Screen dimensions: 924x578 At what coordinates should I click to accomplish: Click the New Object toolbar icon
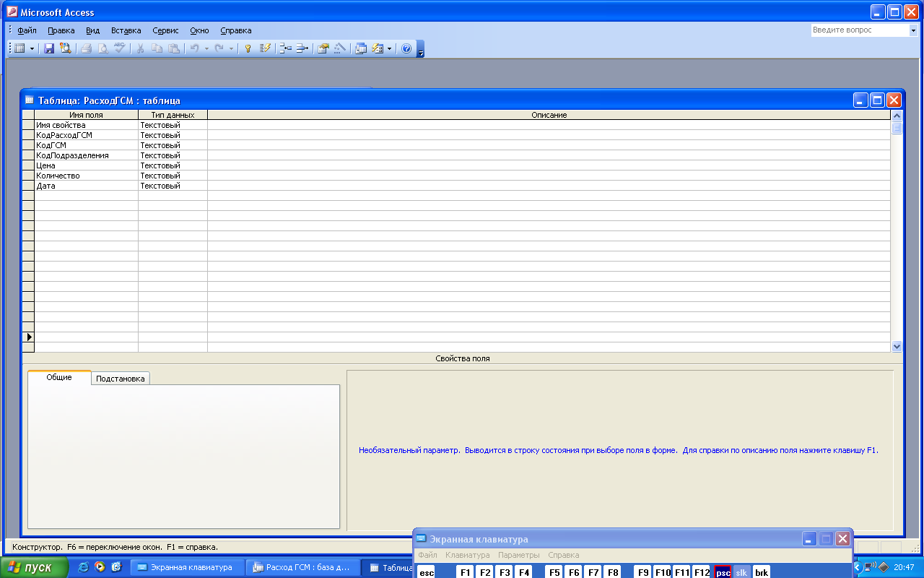[378, 48]
